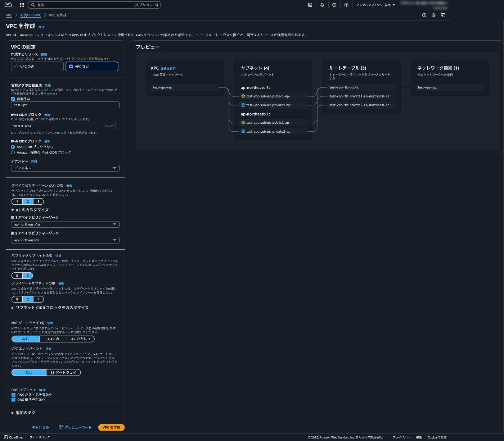The image size is (504, 441).
Task: Open 'Cookie の設定' in footer
Action: pos(437,437)
